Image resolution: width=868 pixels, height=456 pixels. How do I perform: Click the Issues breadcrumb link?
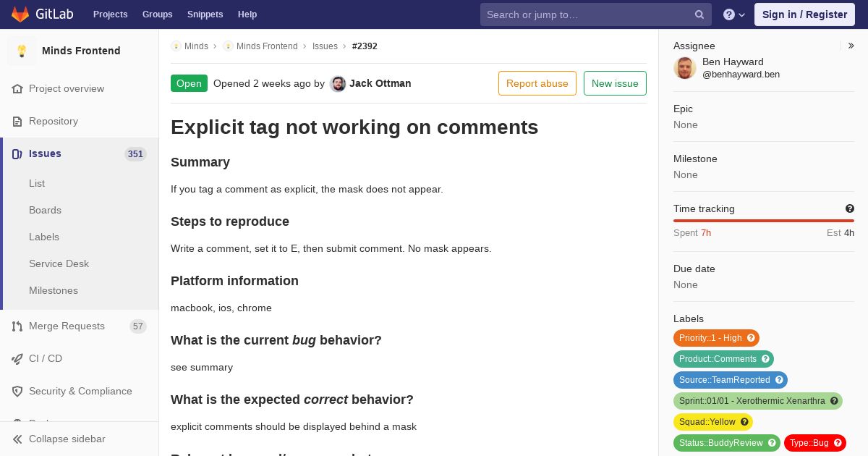click(325, 46)
